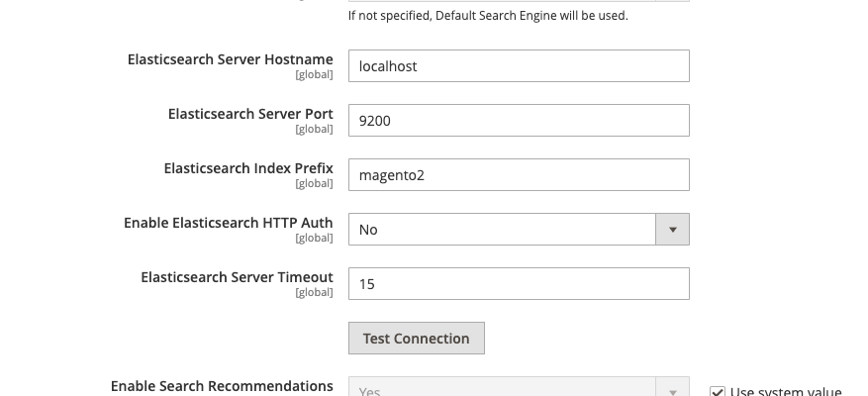Focus the Elasticsearch Server Port field
The height and width of the screenshot is (396, 868).
(x=519, y=121)
